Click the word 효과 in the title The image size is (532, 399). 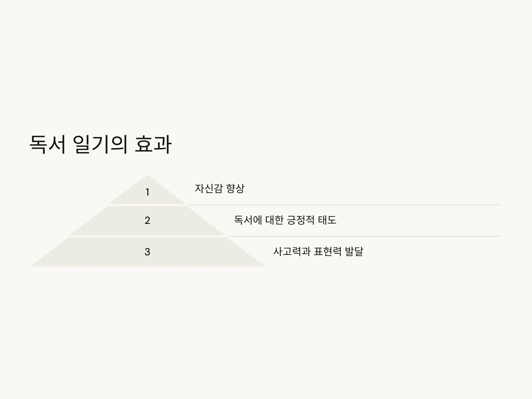pyautogui.click(x=153, y=144)
